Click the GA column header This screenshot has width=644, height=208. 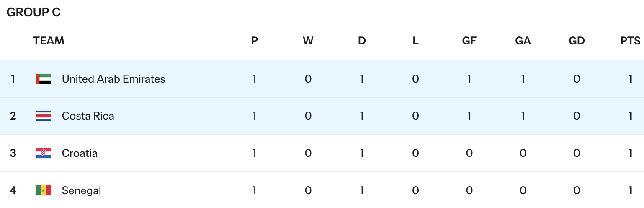point(523,41)
